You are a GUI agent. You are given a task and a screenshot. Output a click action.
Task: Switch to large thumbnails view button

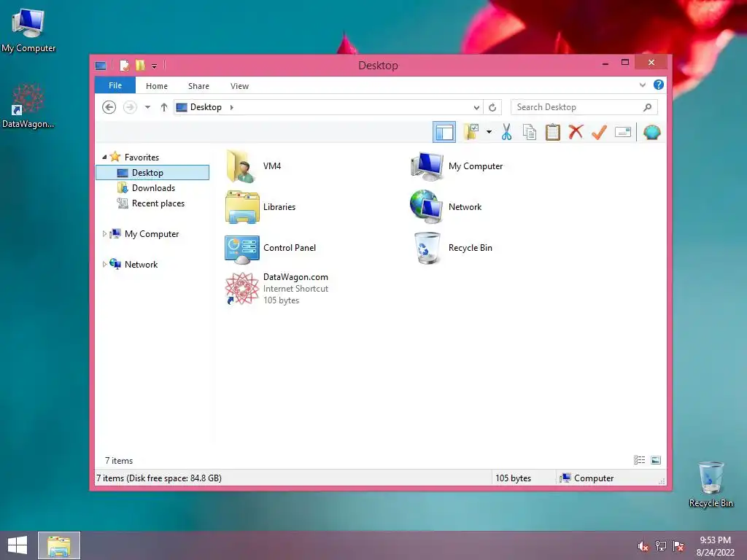click(656, 460)
